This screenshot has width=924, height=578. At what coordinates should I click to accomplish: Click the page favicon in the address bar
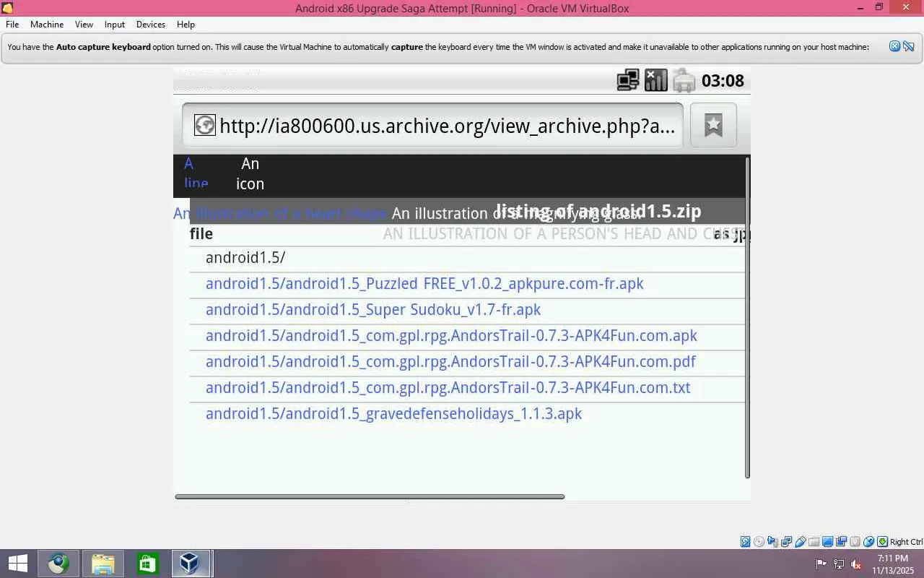coord(204,125)
